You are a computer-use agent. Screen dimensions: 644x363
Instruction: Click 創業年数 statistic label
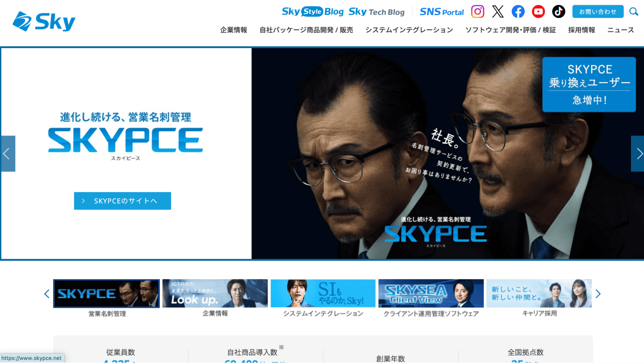tap(390, 359)
